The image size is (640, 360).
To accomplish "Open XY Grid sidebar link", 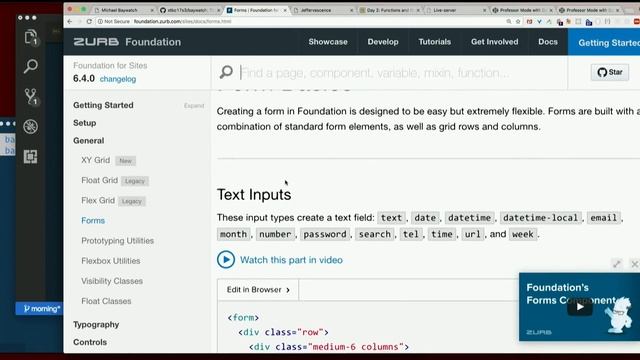I will (96, 160).
